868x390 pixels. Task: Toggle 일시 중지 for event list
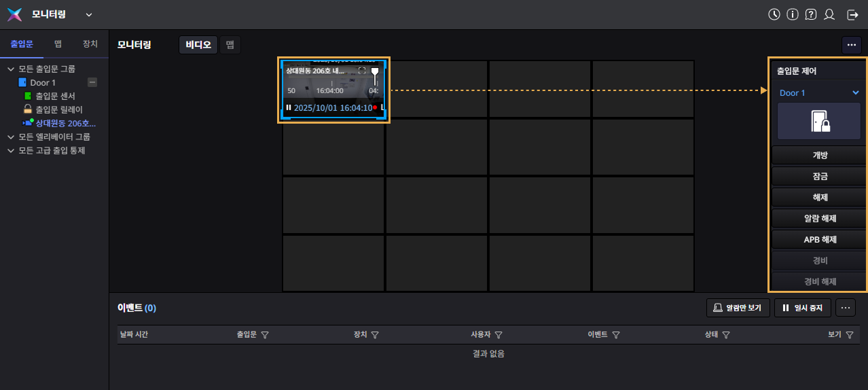click(x=802, y=308)
